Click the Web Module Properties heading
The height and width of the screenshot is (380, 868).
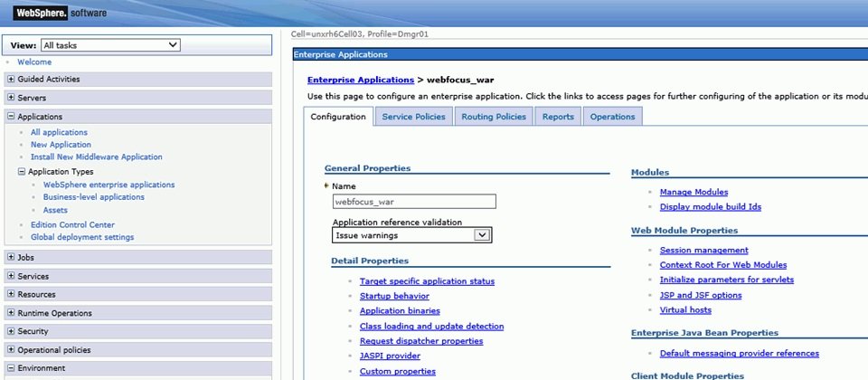click(x=684, y=231)
